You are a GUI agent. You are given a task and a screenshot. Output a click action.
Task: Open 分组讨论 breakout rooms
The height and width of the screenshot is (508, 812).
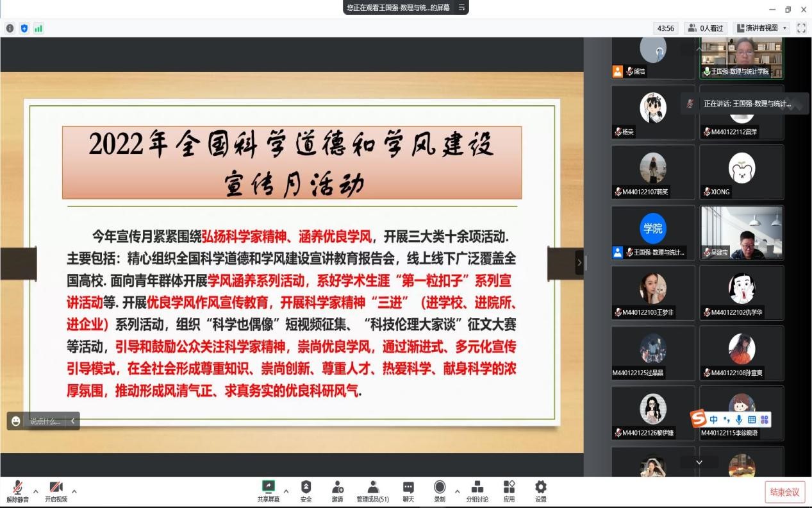[x=477, y=491]
